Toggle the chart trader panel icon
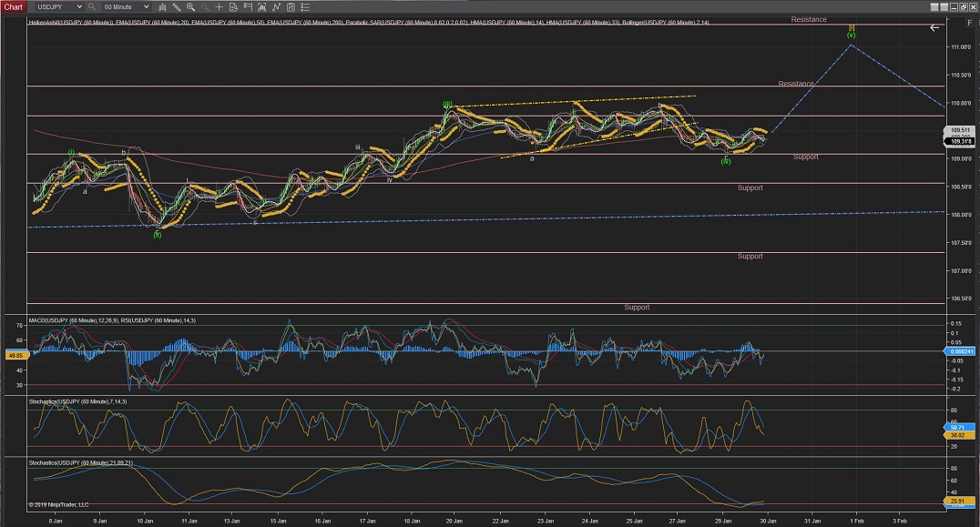The image size is (980, 527). click(x=248, y=6)
